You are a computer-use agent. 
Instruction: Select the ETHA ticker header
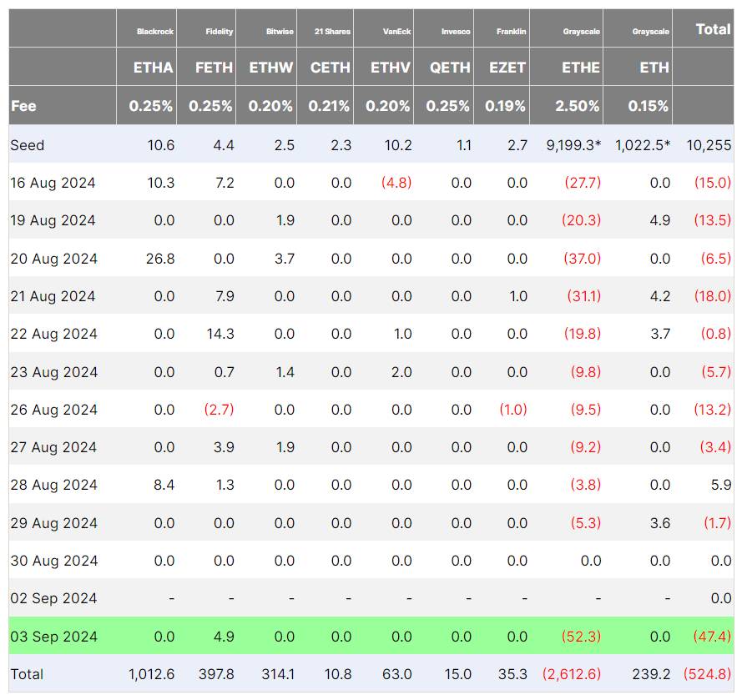point(153,68)
